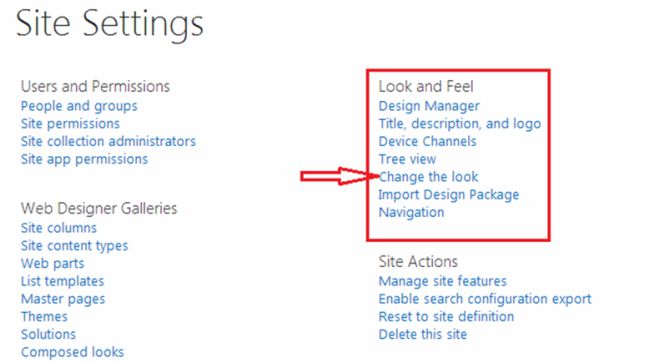The width and height of the screenshot is (650, 363).
Task: Open Site collection administrators
Action: (x=108, y=141)
